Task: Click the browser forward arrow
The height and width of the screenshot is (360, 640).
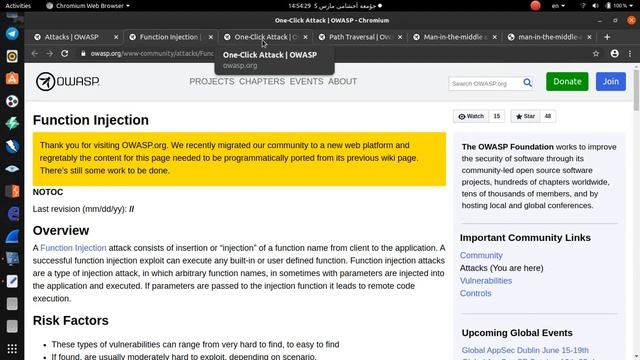Action: [x=49, y=53]
